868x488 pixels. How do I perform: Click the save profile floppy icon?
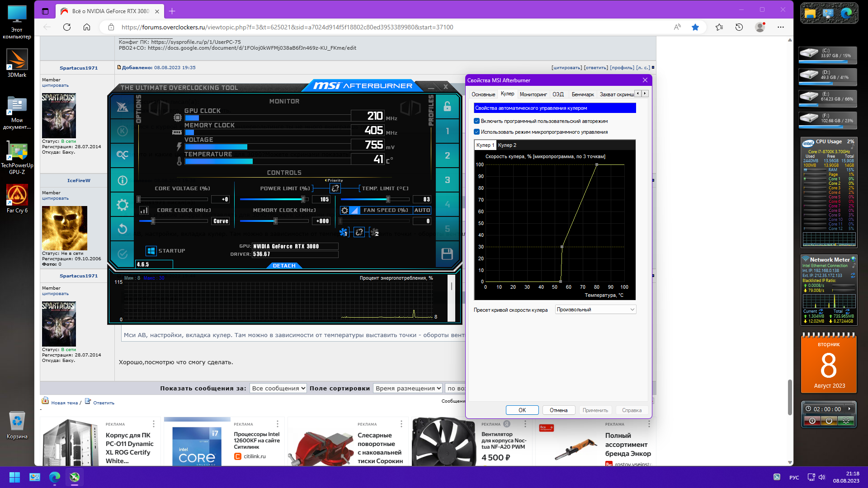447,254
